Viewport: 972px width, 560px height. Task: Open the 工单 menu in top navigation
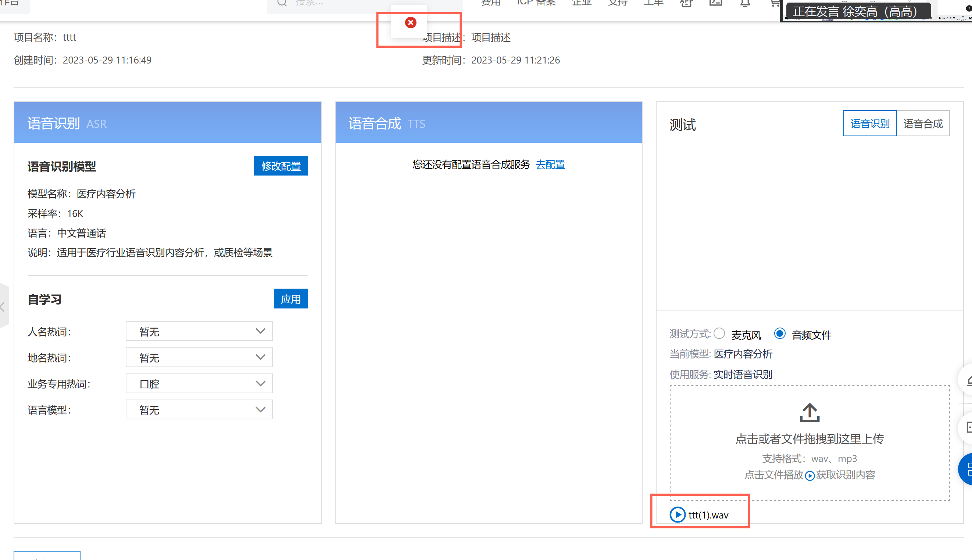pos(653,3)
